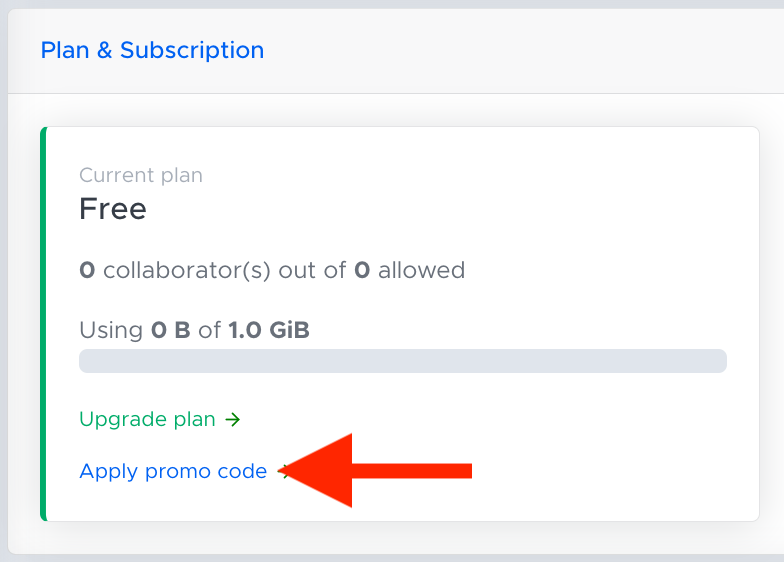
Task: Click the word Using above progress bar
Action: (x=111, y=330)
